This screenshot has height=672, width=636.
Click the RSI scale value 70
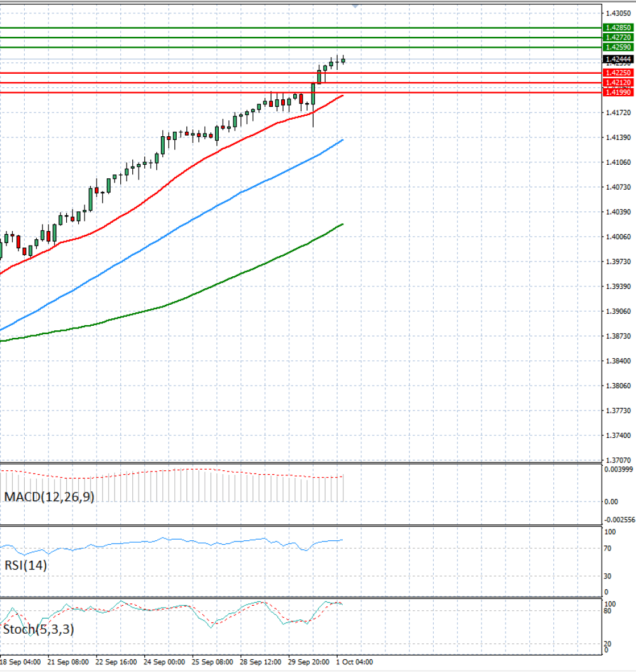[608, 549]
